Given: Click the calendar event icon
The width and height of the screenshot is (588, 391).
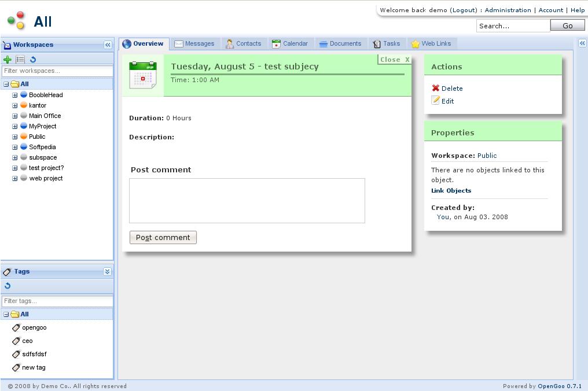Looking at the screenshot, I should pos(142,75).
